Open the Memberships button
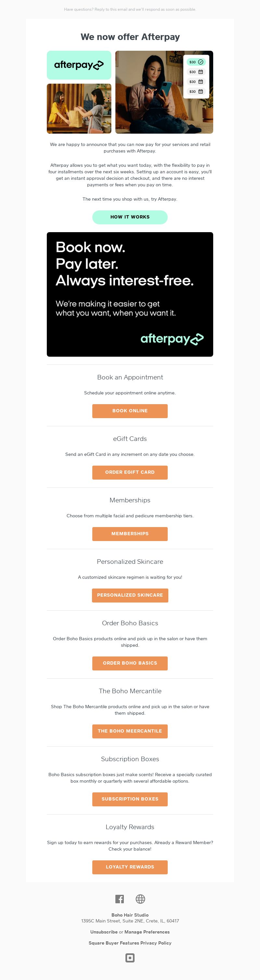Screen dimensions: 260x980 click(x=130, y=534)
